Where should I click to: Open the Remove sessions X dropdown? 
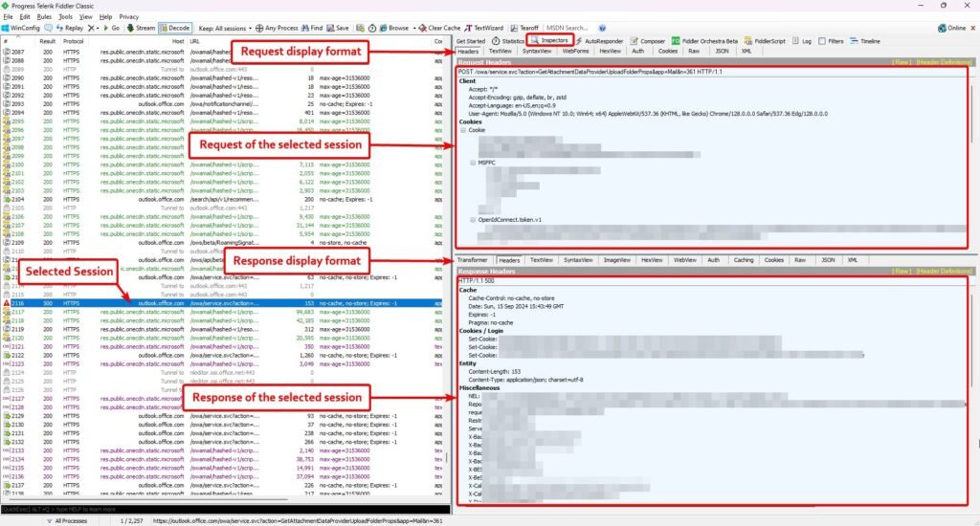tap(94, 28)
